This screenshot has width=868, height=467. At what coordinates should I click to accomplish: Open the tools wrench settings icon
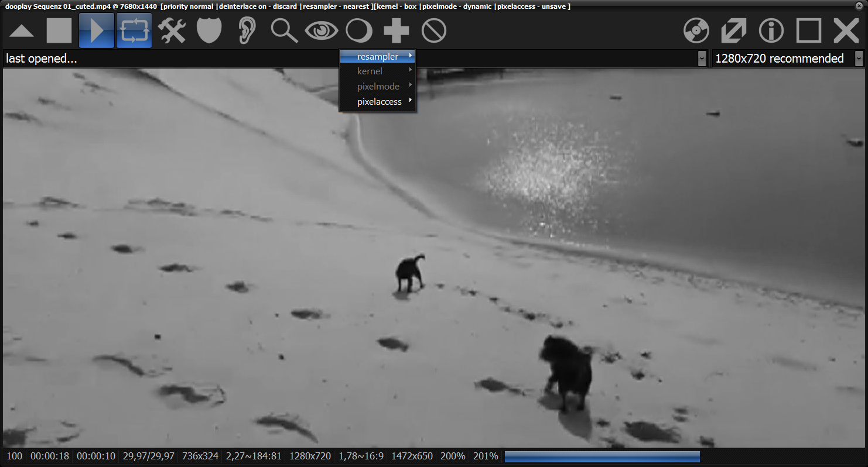pos(172,30)
